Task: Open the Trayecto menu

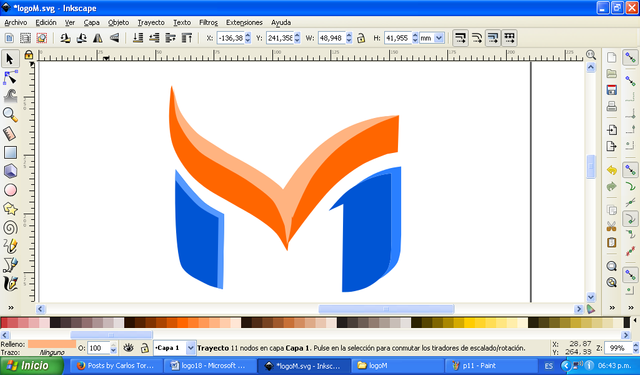Action: coord(151,22)
